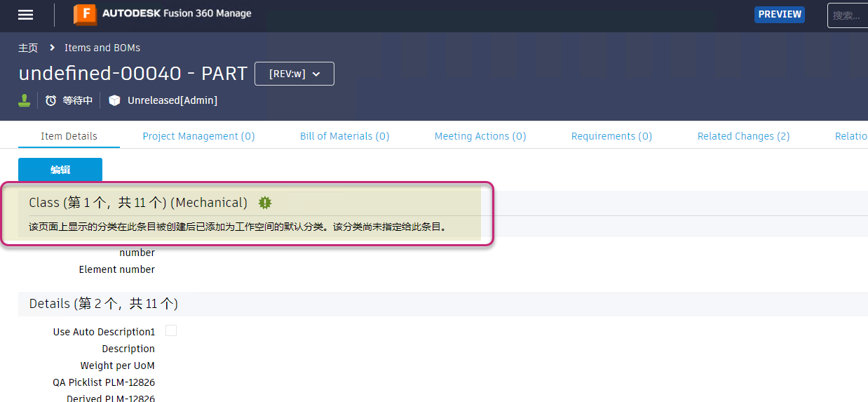This screenshot has height=402, width=868.
Task: Open the hamburger navigation menu
Action: [x=25, y=15]
